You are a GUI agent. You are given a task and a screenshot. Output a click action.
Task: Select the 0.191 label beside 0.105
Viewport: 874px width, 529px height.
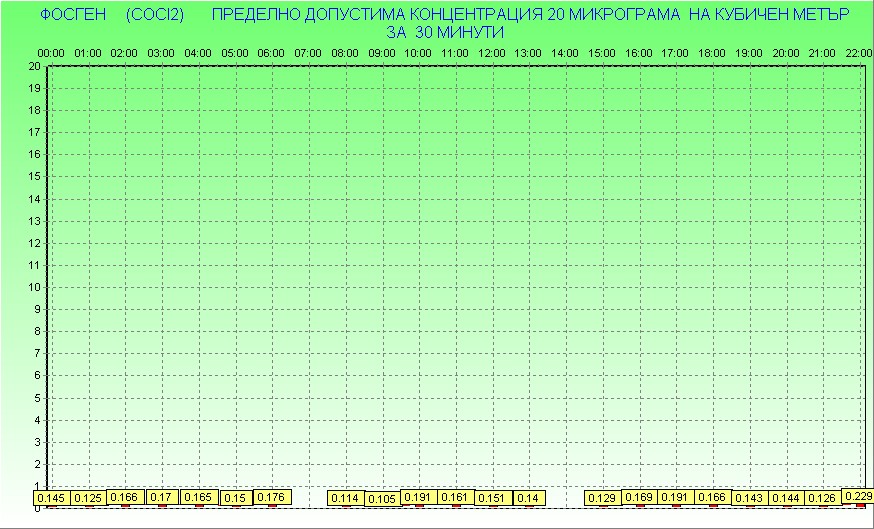click(x=419, y=497)
